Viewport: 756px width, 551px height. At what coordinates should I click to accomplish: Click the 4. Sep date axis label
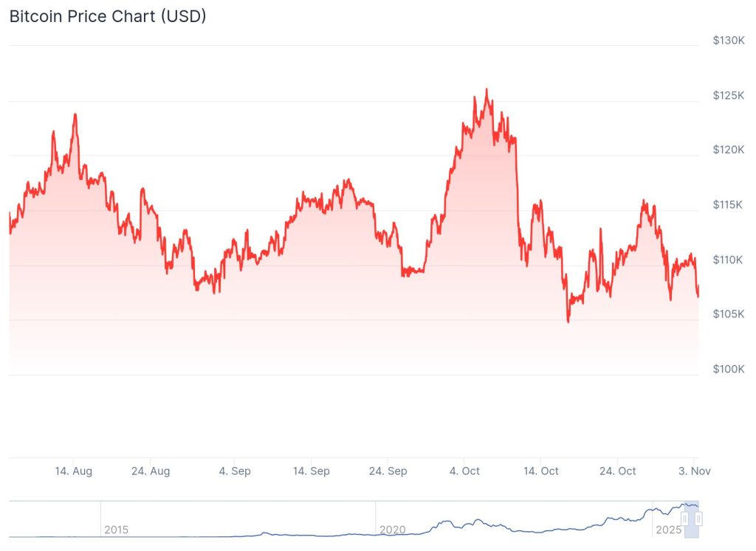235,471
